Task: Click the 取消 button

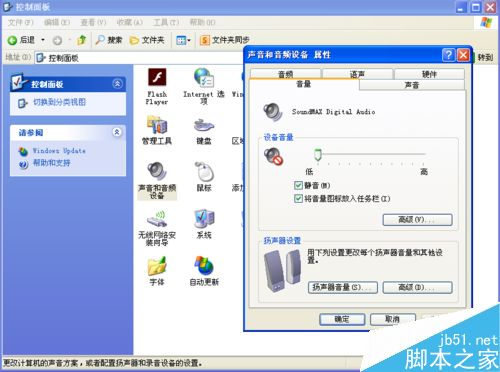Action: pos(393,319)
